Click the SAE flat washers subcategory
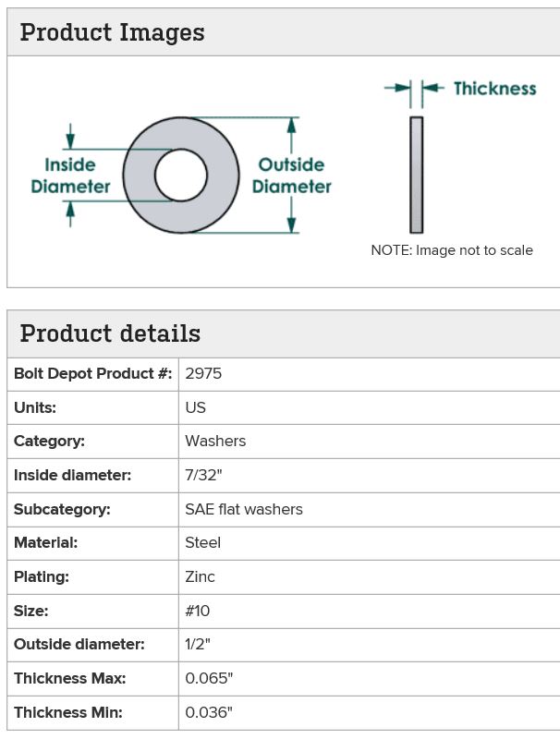 click(244, 510)
